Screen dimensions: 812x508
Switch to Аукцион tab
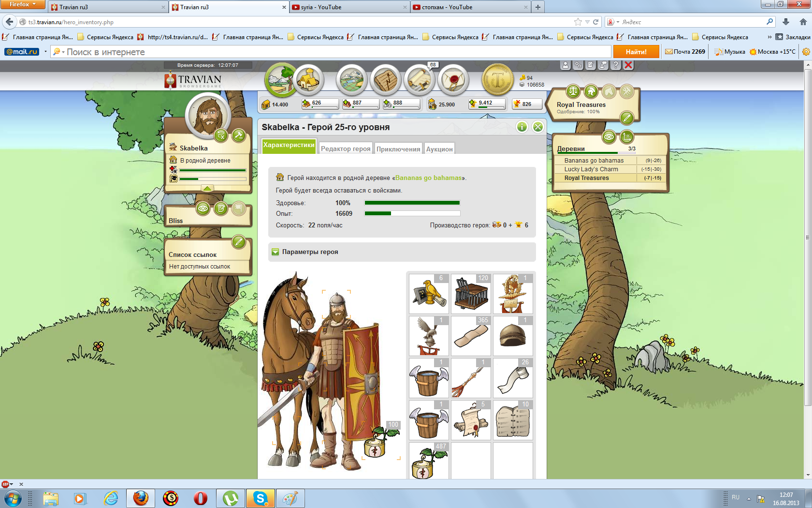pyautogui.click(x=439, y=149)
